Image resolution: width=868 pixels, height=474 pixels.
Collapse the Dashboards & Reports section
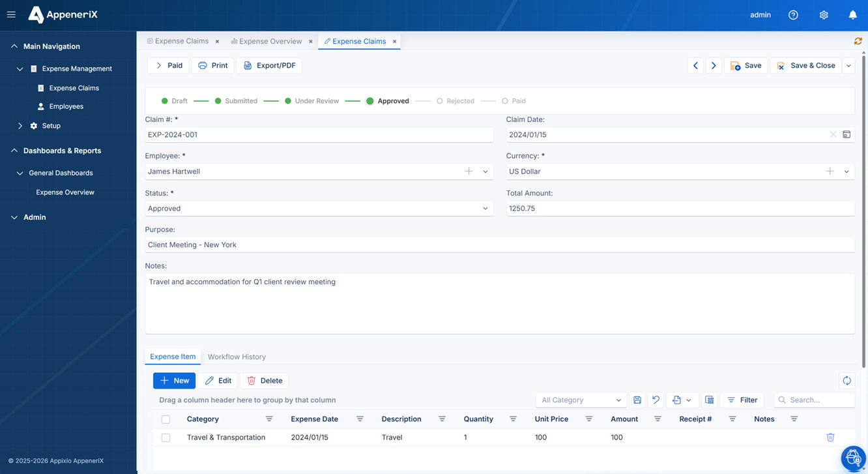(14, 151)
